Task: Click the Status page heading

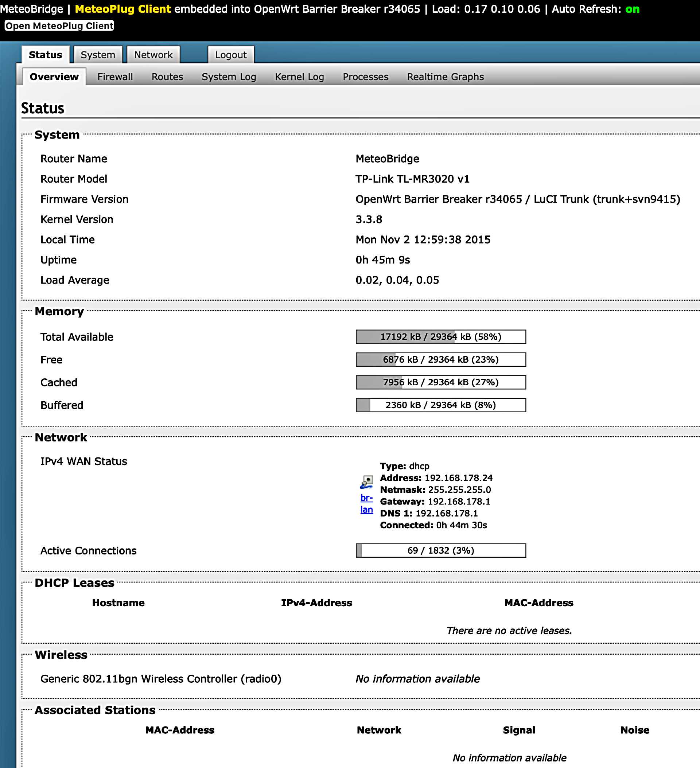Action: pyautogui.click(x=43, y=108)
